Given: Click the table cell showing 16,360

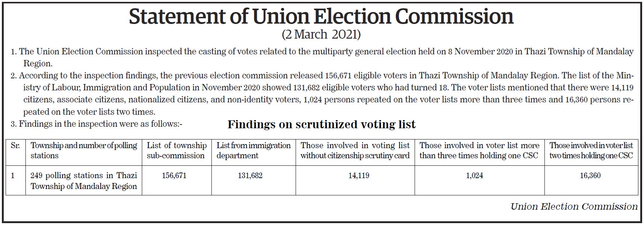Looking at the screenshot, I should [590, 175].
